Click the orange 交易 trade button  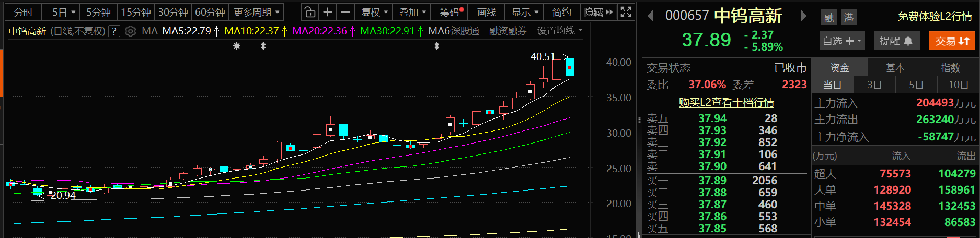(951, 41)
